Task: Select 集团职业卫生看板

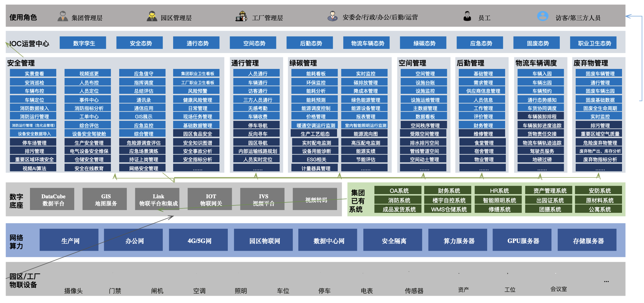Action: coord(196,73)
